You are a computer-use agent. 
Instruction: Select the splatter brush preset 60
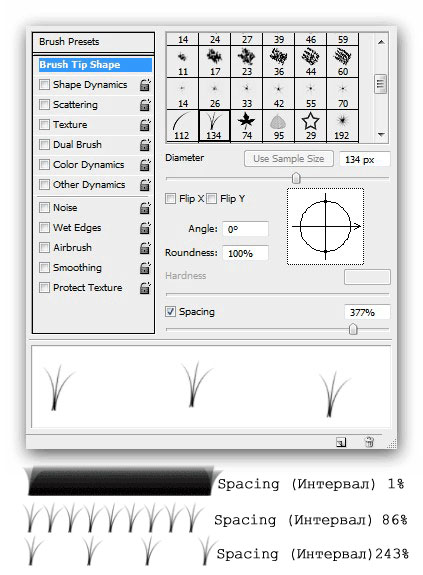(x=342, y=62)
